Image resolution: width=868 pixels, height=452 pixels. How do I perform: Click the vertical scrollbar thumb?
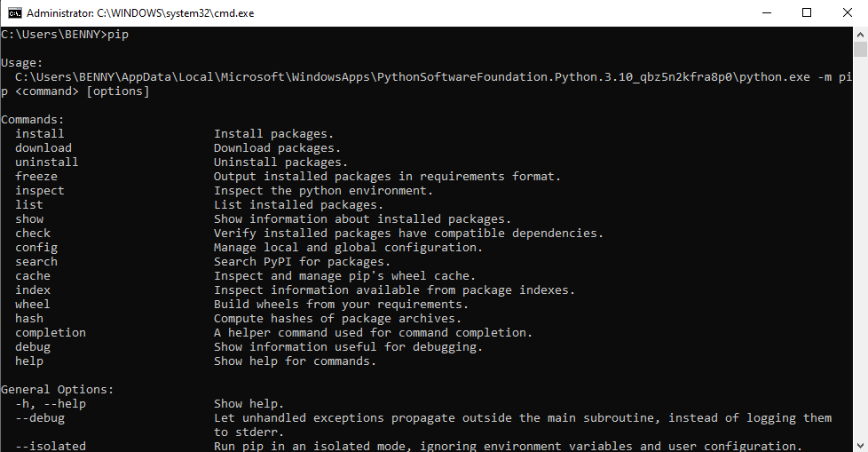860,50
